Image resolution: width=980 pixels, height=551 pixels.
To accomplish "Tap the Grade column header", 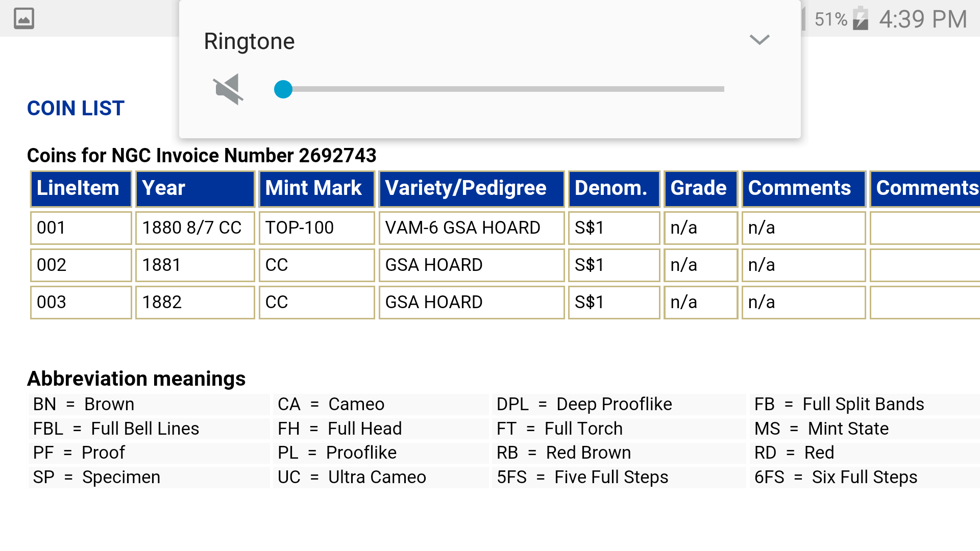I will (x=700, y=188).
